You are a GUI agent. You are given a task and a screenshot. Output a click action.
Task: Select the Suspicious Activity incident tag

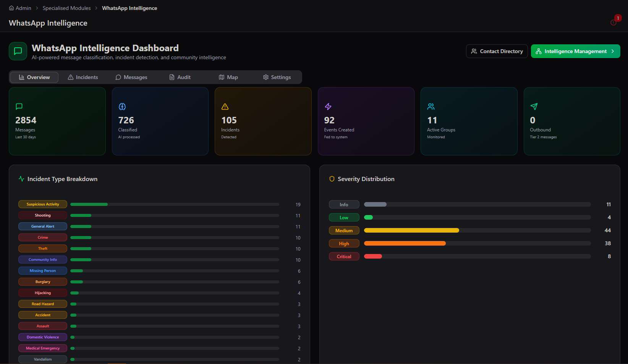(x=43, y=204)
